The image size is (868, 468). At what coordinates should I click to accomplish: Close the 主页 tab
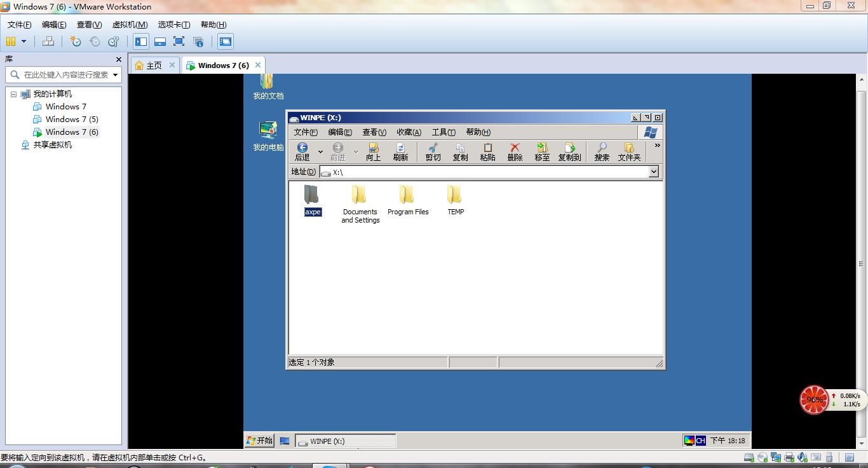[173, 65]
